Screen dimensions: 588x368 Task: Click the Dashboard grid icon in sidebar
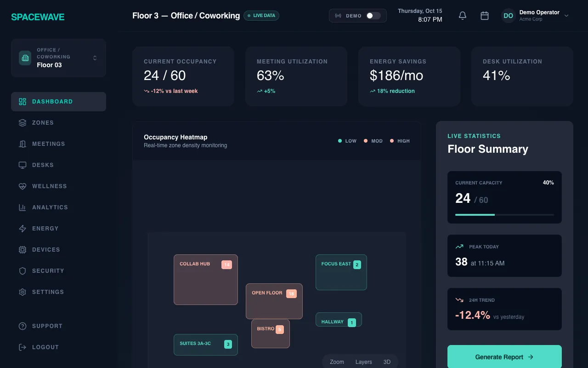23,102
